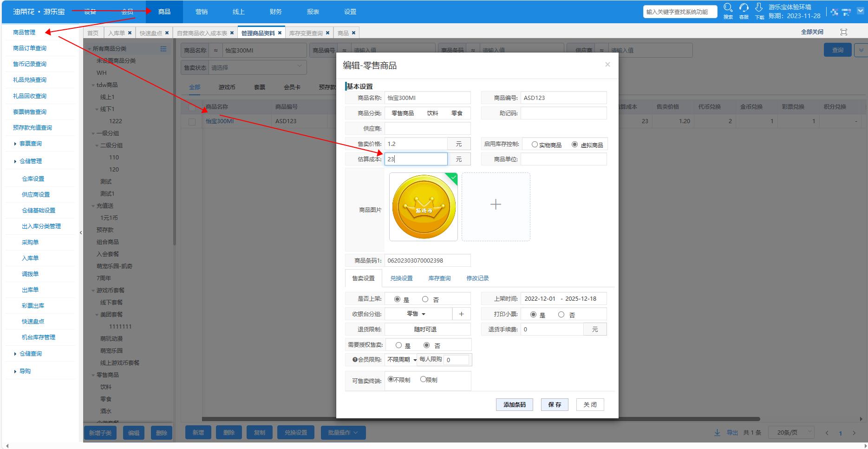
Task: Click the table horizontal scrollbar
Action: click(481, 419)
